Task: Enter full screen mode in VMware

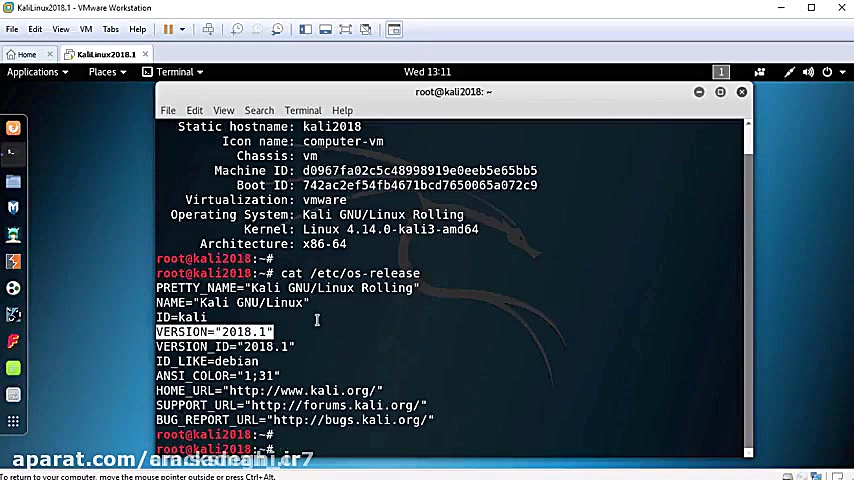Action: coord(345,29)
